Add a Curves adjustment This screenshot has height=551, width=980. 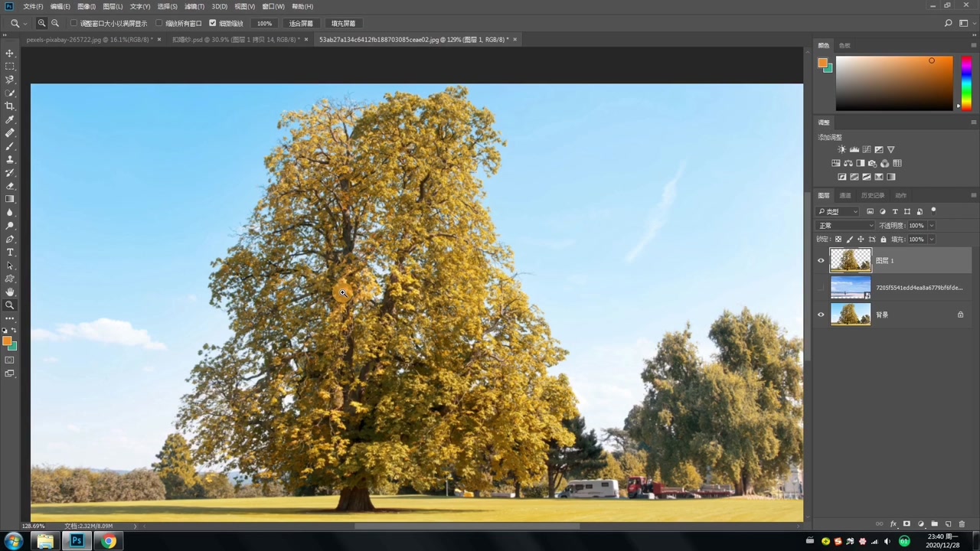(866, 150)
